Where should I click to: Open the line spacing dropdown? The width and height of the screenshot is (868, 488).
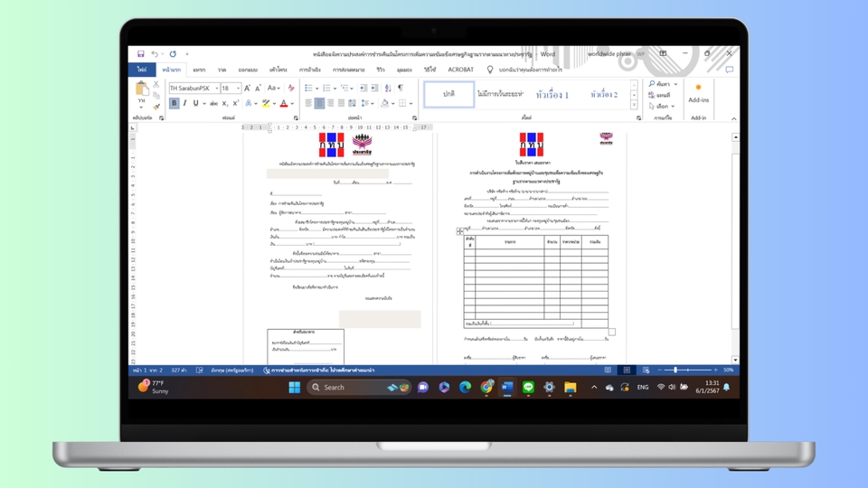[373, 103]
